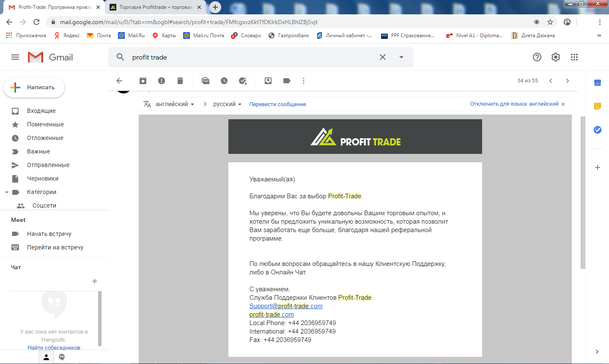Get add-ons plus icon in side panel
The width and height of the screenshot is (609, 364).
click(x=598, y=167)
